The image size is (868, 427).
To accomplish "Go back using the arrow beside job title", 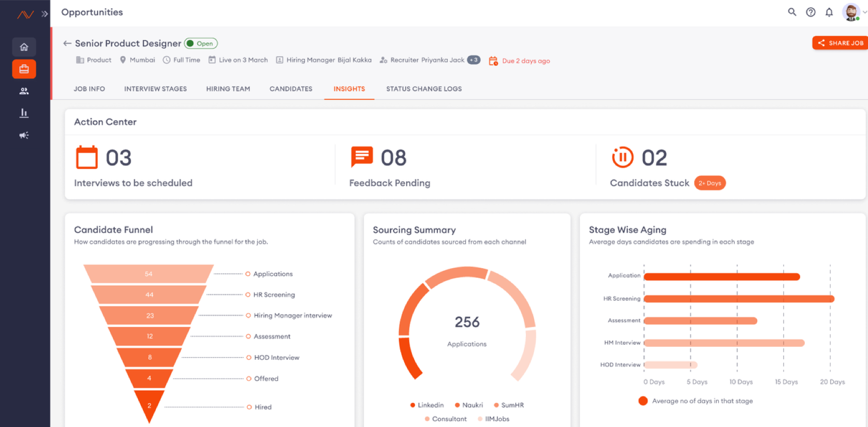I will (x=67, y=43).
